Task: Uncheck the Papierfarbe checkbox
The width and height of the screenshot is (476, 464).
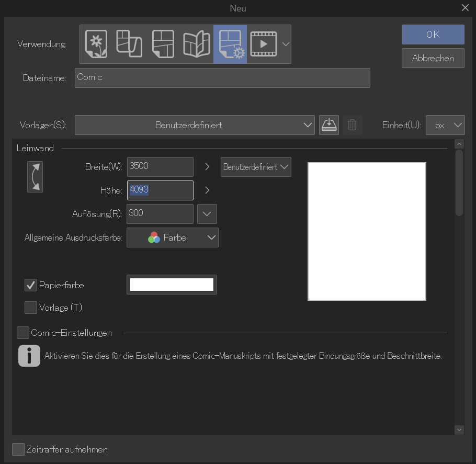Action: click(31, 286)
